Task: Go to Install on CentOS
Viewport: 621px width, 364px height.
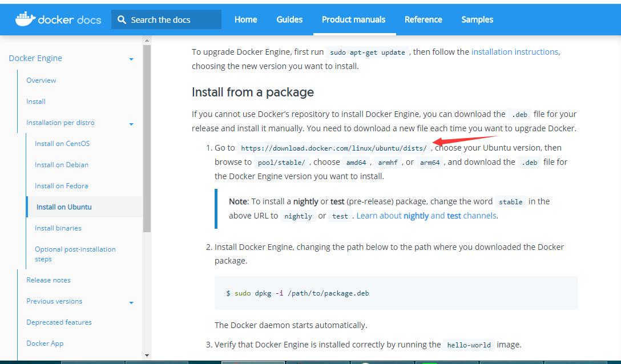Action: 62,144
